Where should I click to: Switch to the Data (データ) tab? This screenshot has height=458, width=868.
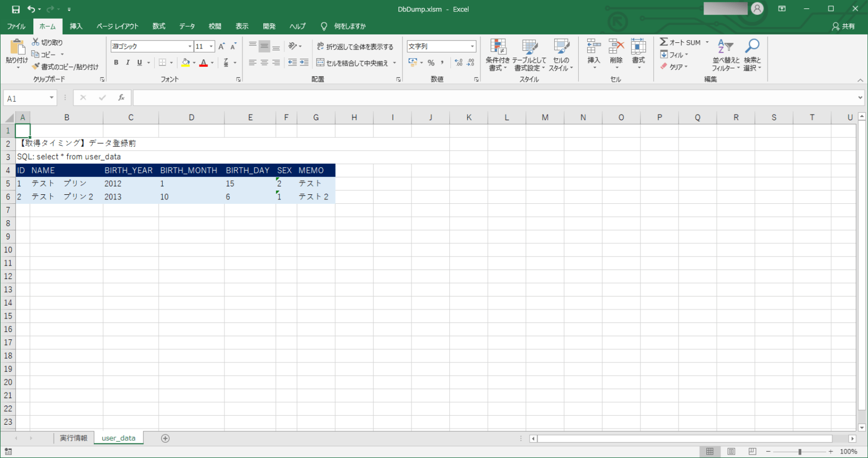[187, 27]
